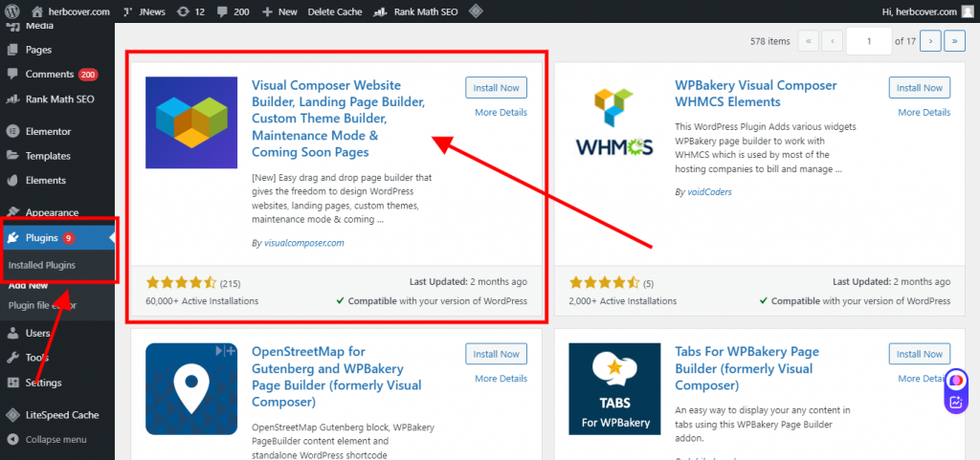Viewport: 980px width, 460px height.
Task: Click the WordPress logo in admin bar
Action: [x=11, y=11]
